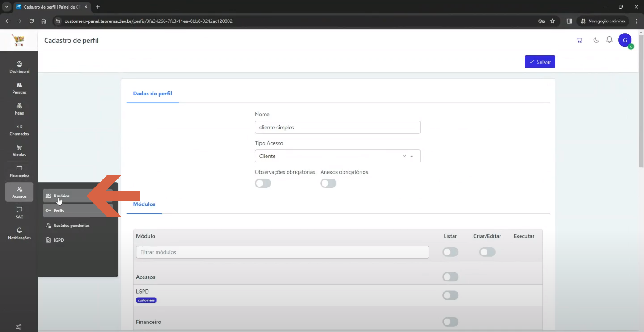Image resolution: width=644 pixels, height=332 pixels.
Task: Open the user avatar G menu
Action: tap(625, 40)
